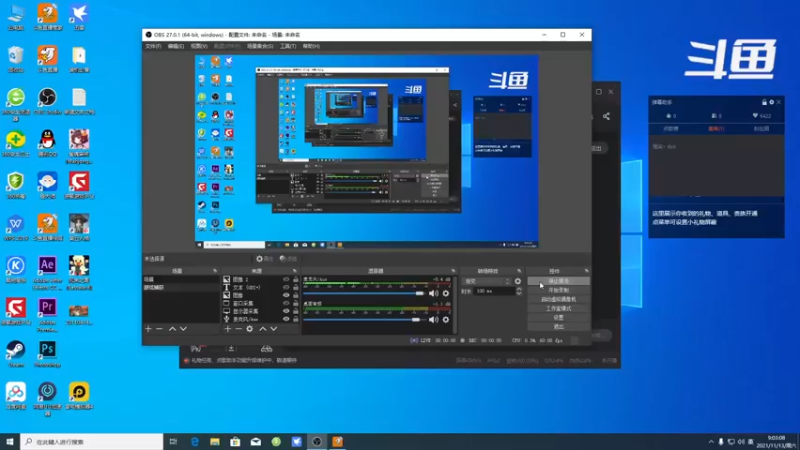Open the 场景集合(S) menu in OBS
The height and width of the screenshot is (450, 800).
(260, 46)
